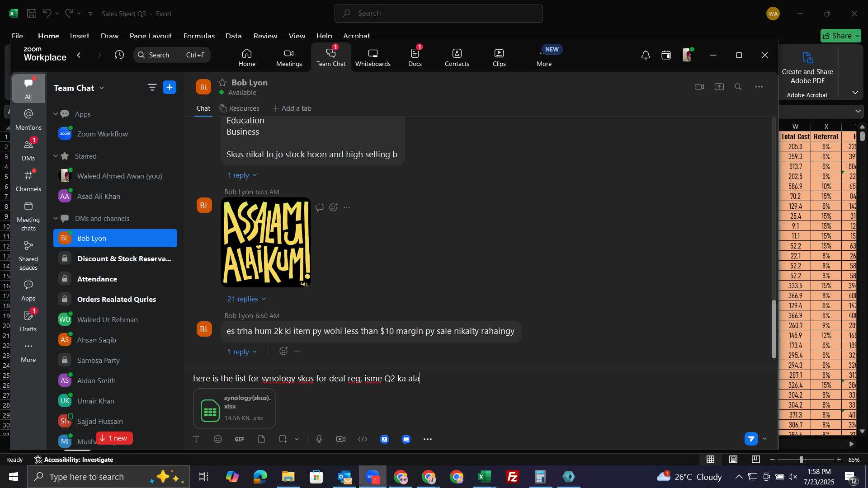Open the Assalam Alaikum image
Viewport: 868px width, 488px height.
click(x=266, y=242)
